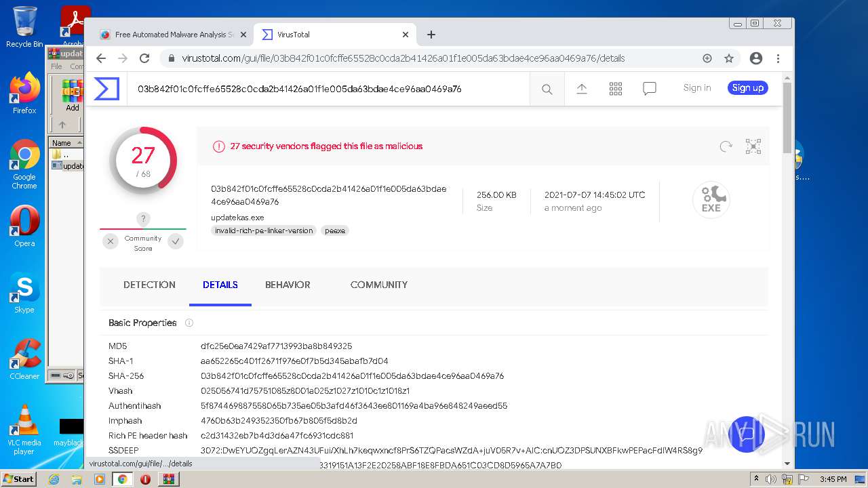This screenshot has height=488, width=868.
Task: Vote community score up with checkmark
Action: [176, 241]
